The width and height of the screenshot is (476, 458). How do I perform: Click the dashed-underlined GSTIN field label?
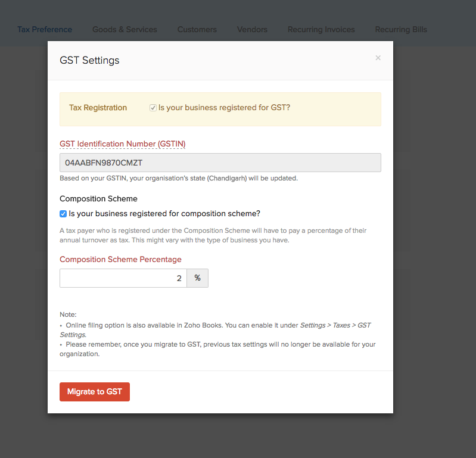tap(122, 144)
